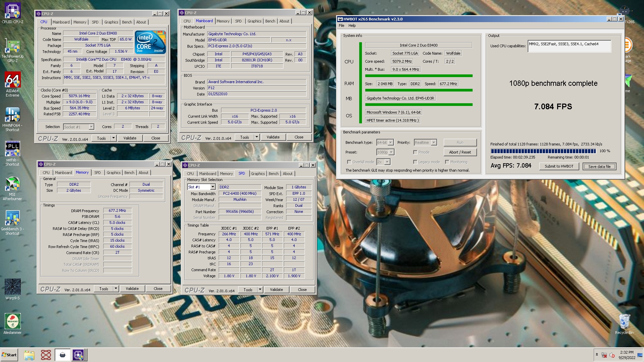Click the DRAM Frequency 677.2 MHz field
This screenshot has height=362, width=644.
tap(117, 211)
